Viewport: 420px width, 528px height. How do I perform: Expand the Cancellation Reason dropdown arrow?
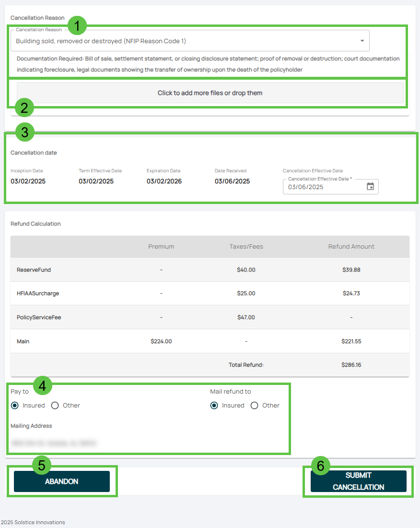362,41
